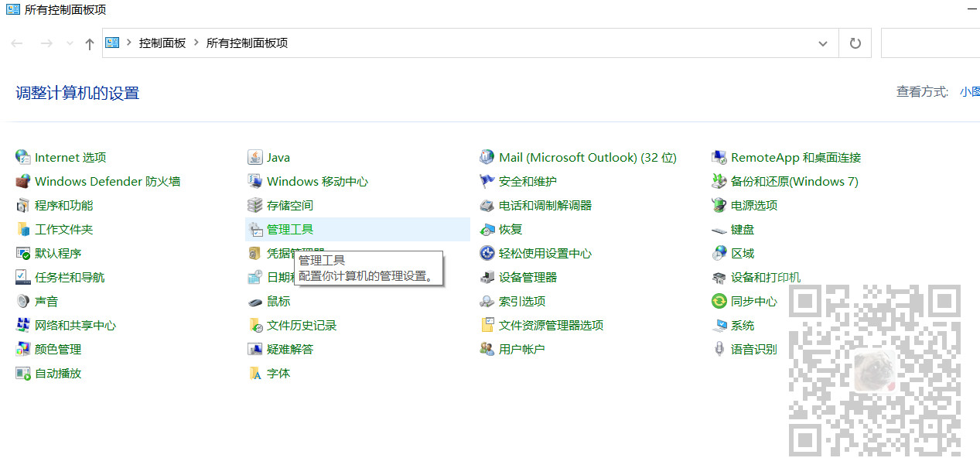980x475 pixels.
Task: Open the 疑难解答 icon
Action: pos(254,349)
